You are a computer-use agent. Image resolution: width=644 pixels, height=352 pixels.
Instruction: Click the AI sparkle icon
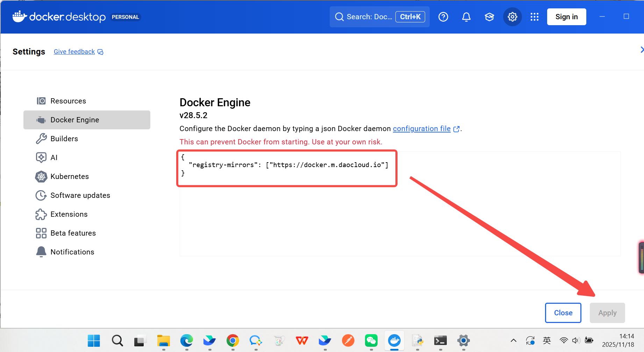coord(41,158)
